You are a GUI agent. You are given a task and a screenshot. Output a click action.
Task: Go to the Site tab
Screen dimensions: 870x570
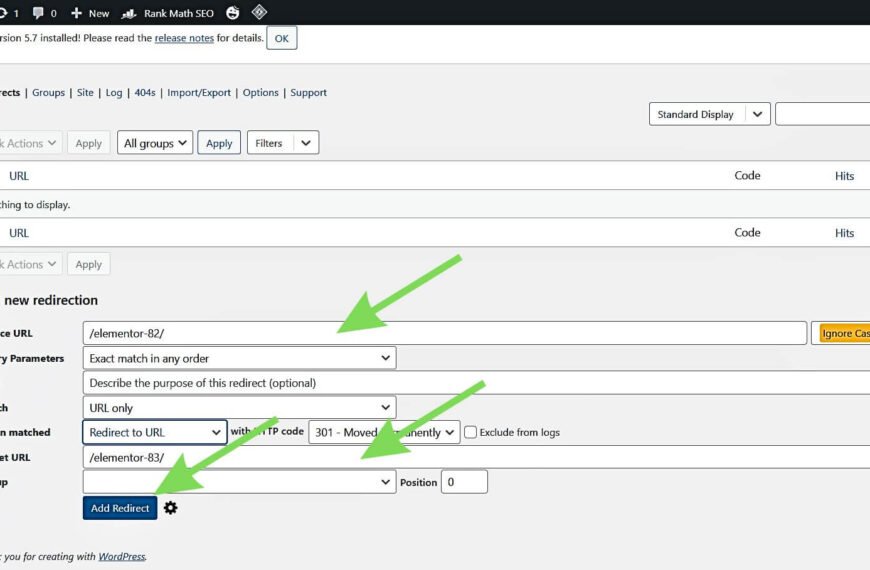(85, 93)
